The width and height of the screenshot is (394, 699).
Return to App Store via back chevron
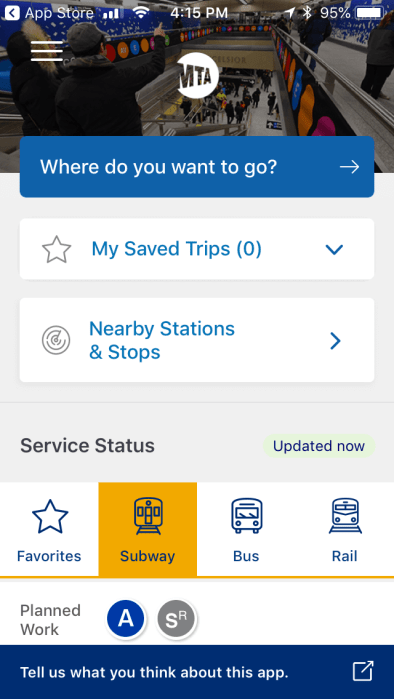pos(12,13)
